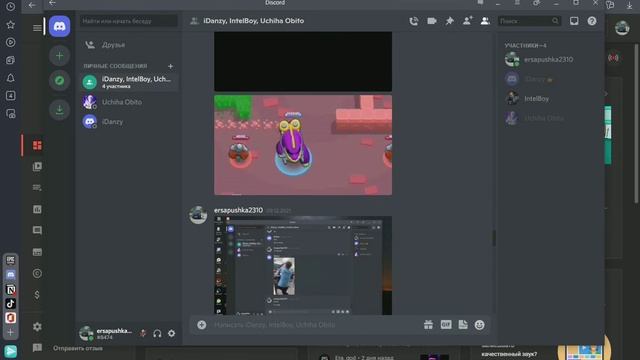The height and width of the screenshot is (360, 640).
Task: Open the notifications bell in browser sidebar
Action: coord(11,78)
